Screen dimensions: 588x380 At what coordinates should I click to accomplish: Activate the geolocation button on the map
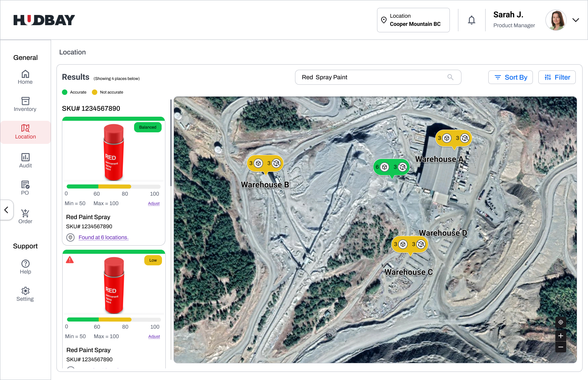[561, 322]
